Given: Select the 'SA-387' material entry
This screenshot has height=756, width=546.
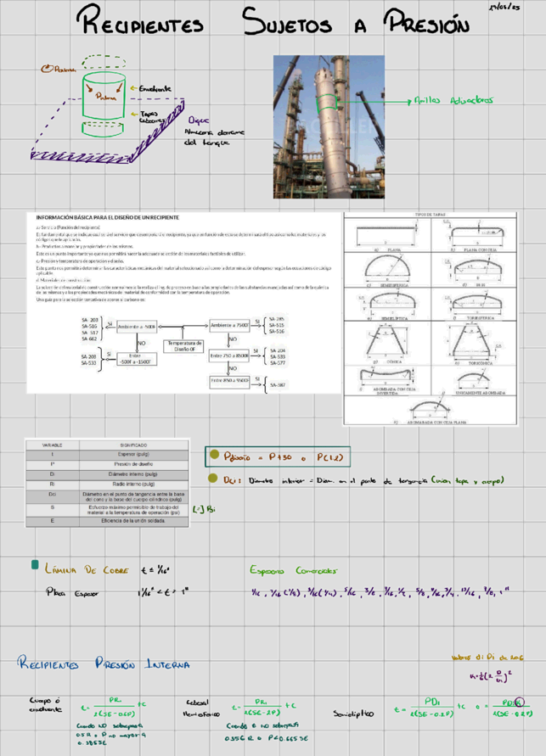Looking at the screenshot, I should [x=278, y=384].
